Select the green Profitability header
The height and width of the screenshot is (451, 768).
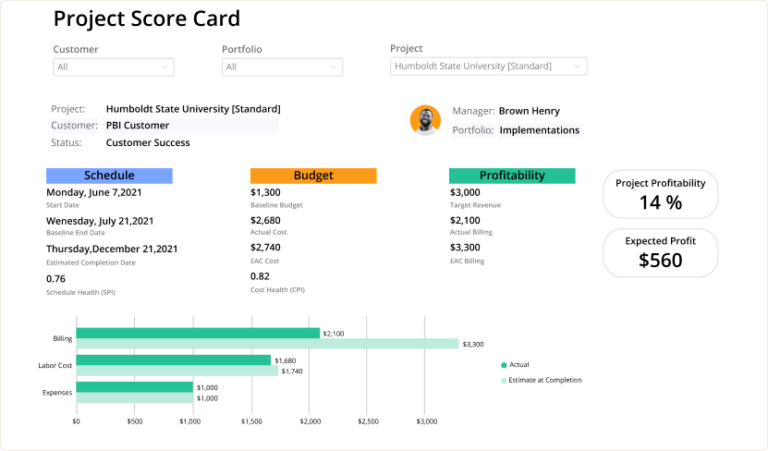click(512, 176)
